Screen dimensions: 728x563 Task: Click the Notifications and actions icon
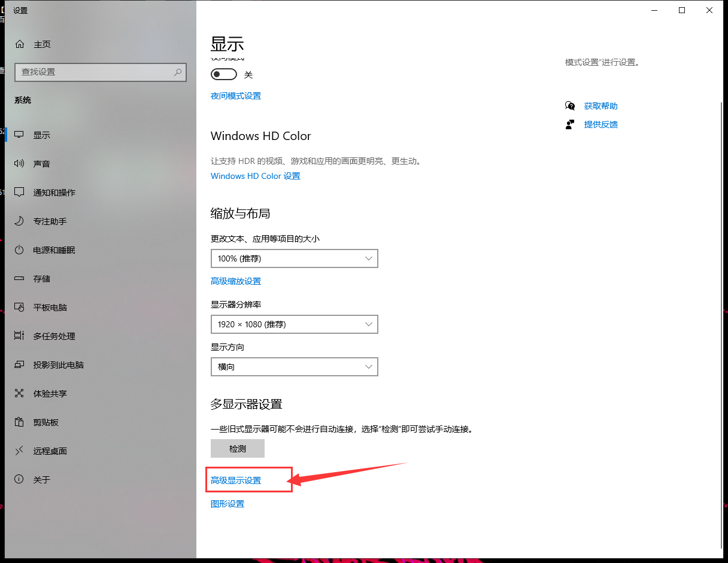pos(20,193)
